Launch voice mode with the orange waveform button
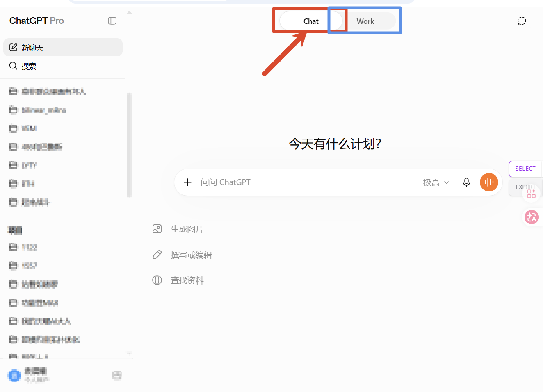543x392 pixels. (489, 182)
